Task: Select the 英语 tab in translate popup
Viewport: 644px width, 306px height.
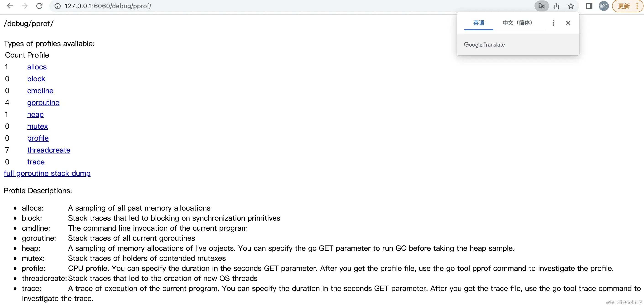Action: [x=479, y=23]
